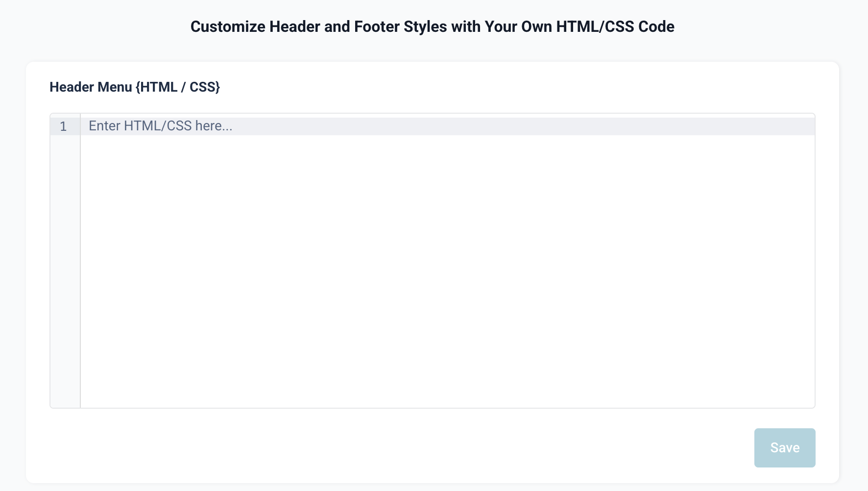868x491 pixels.
Task: Select line number 1 in the gutter
Action: click(x=63, y=126)
